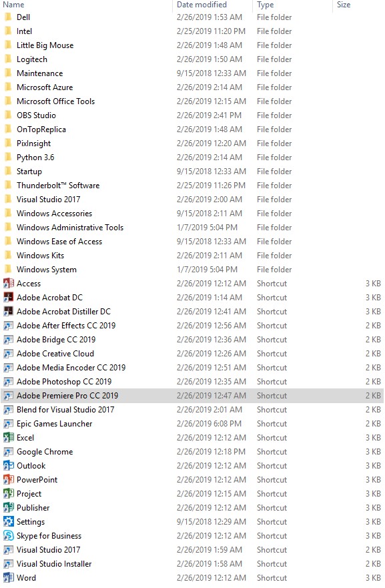The image size is (385, 588).
Task: Click the Adobe Bridge CC 2019 icon
Action: (x=8, y=340)
